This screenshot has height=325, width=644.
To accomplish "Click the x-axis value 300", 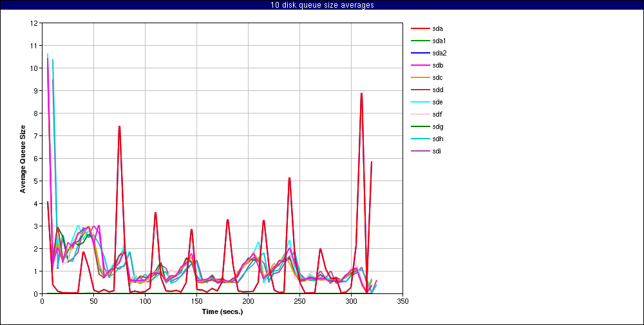I will (x=351, y=300).
